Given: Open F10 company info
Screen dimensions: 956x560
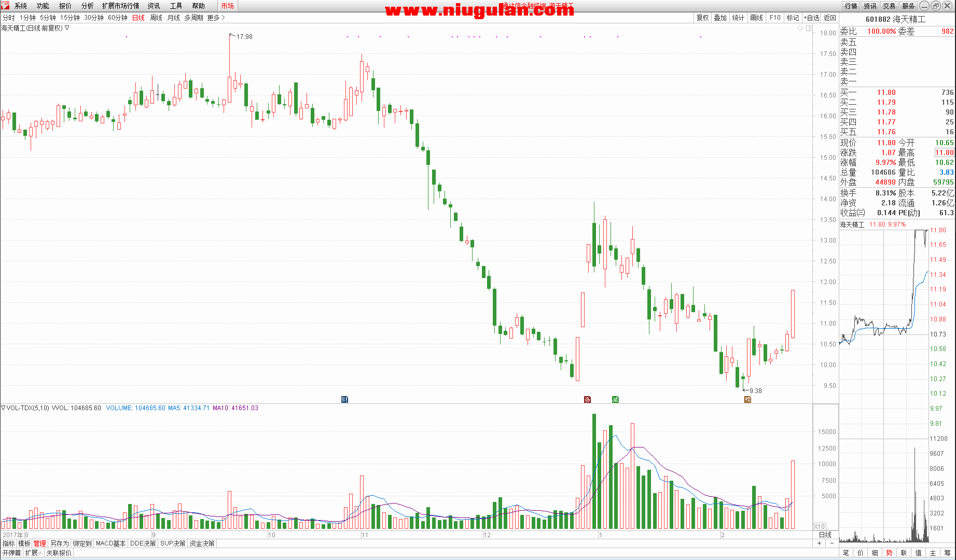Looking at the screenshot, I should [x=775, y=18].
